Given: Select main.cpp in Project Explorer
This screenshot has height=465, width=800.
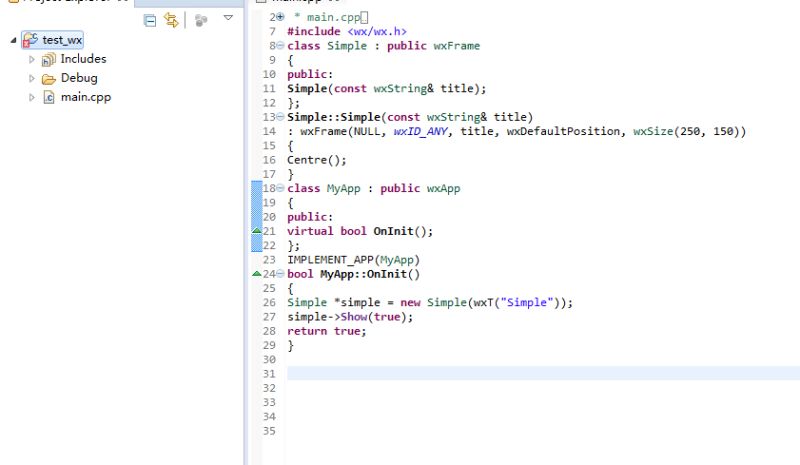Looking at the screenshot, I should (86, 97).
